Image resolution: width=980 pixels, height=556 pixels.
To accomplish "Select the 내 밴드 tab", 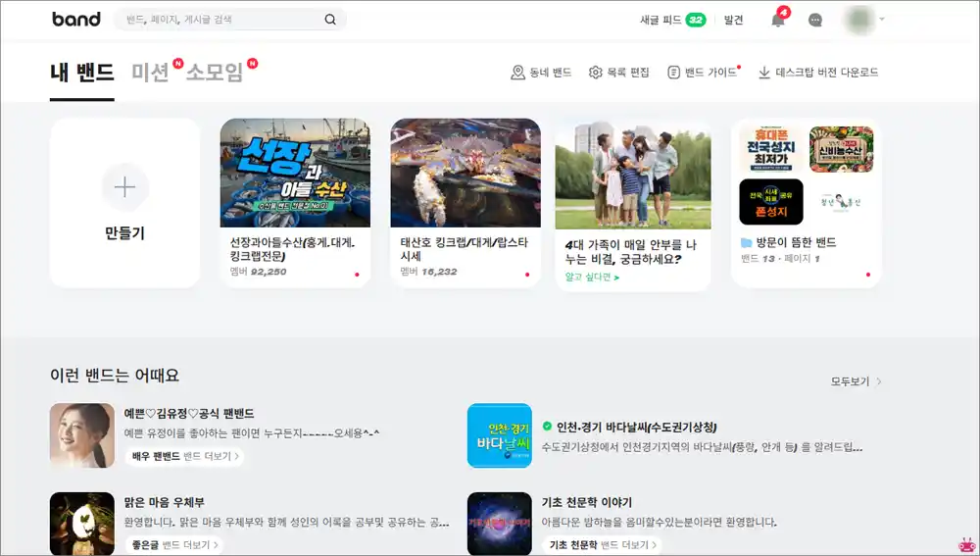I will (82, 73).
